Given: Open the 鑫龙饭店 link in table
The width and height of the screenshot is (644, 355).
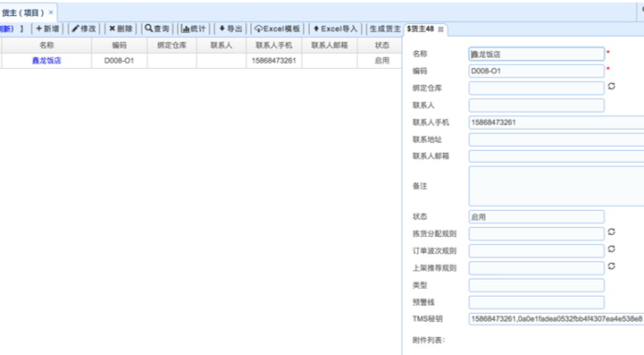Looking at the screenshot, I should [x=46, y=61].
